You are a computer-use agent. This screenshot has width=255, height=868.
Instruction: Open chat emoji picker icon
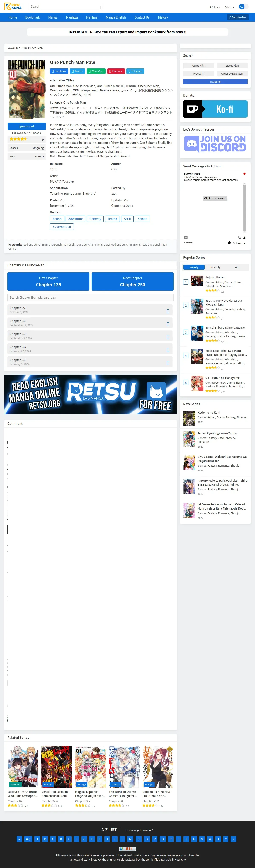coord(239,237)
